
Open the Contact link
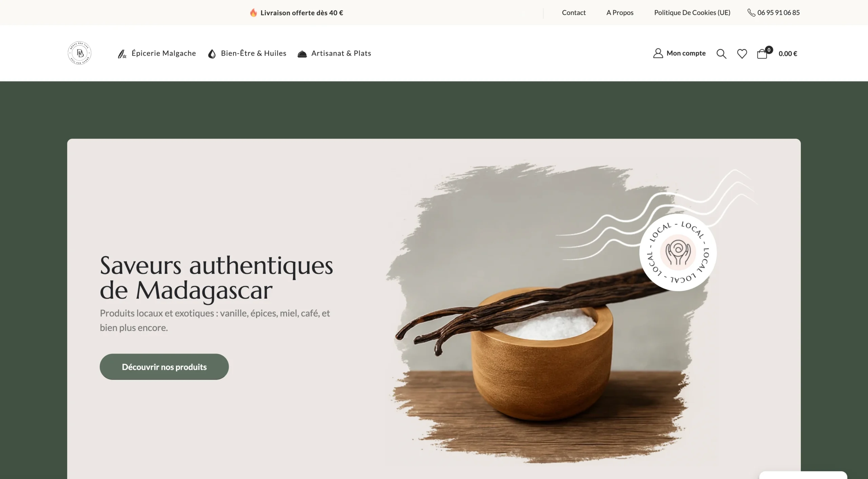click(574, 13)
